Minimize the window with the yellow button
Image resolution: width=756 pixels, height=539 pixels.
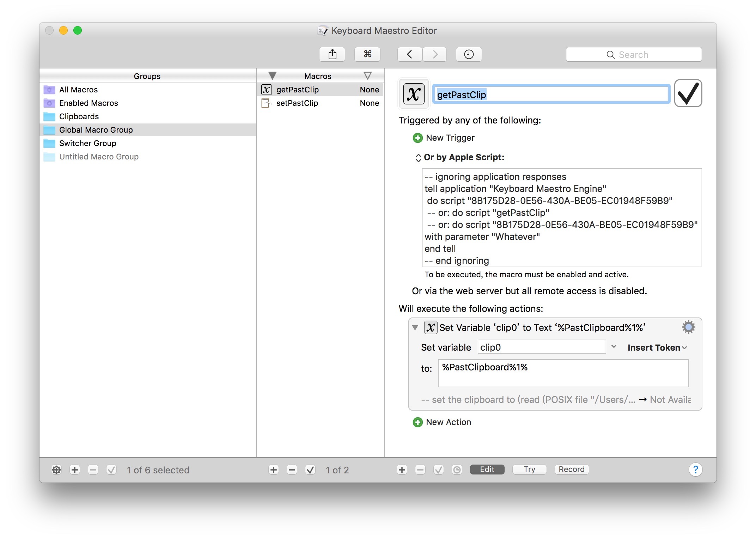point(63,31)
